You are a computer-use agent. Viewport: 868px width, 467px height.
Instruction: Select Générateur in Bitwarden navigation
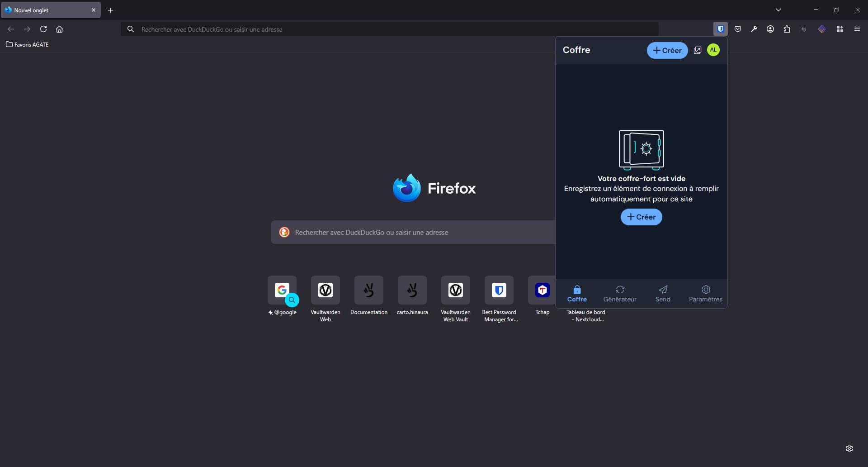tap(619, 293)
